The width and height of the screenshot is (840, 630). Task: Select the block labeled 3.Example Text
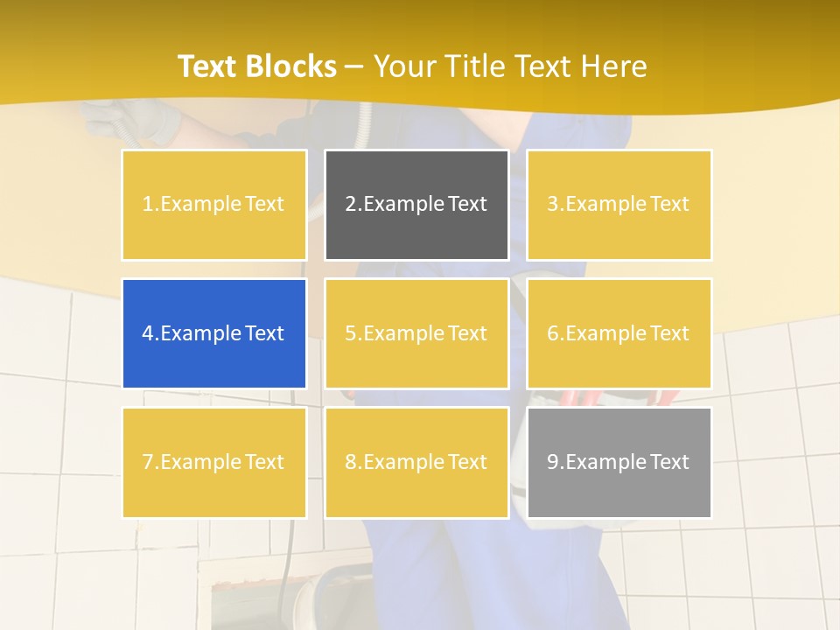[x=619, y=205]
